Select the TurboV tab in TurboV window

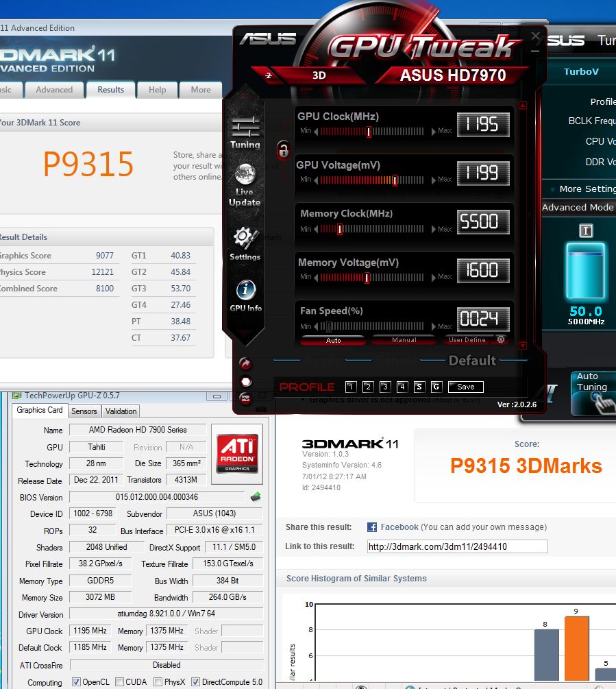pyautogui.click(x=581, y=71)
